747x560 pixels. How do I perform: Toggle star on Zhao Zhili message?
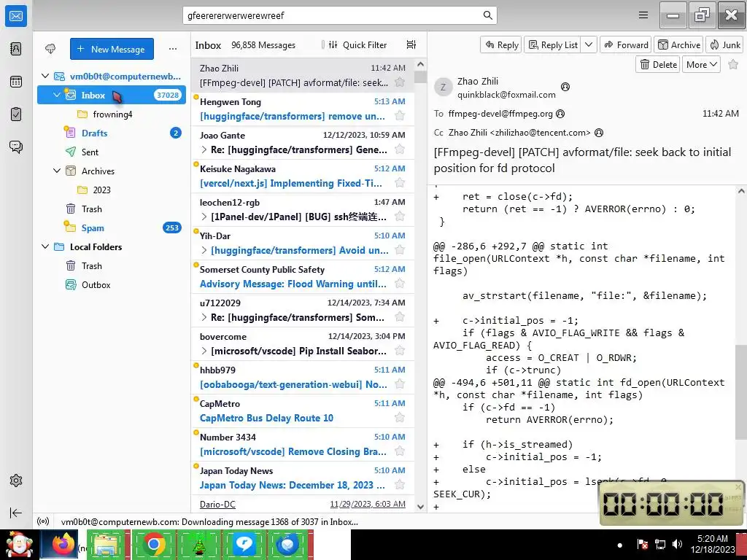click(x=400, y=82)
